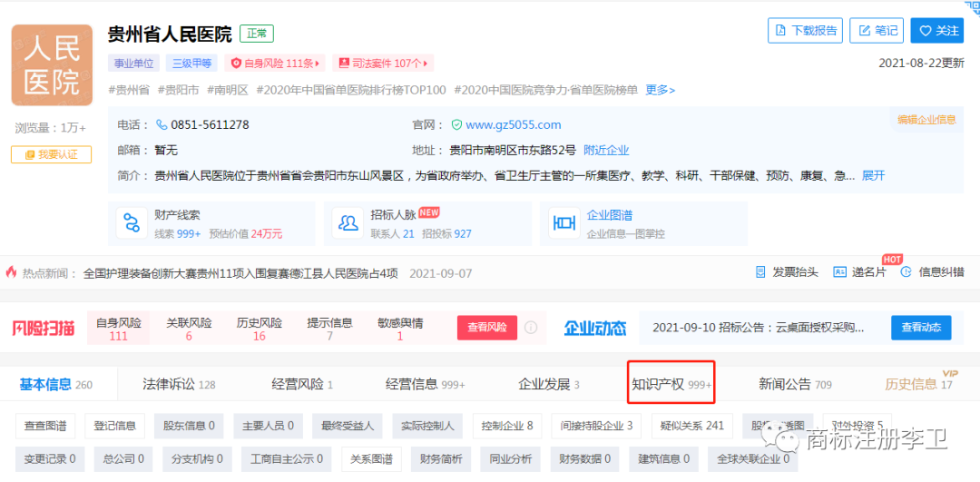
Task: Click the red 查看风险 button
Action: 487,327
